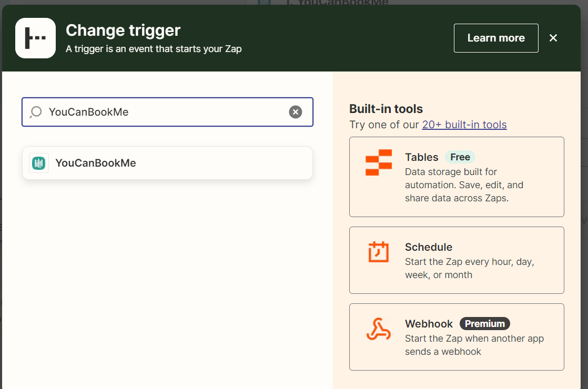Open the 20+ built-in tools link
This screenshot has height=389, width=588.
click(464, 125)
